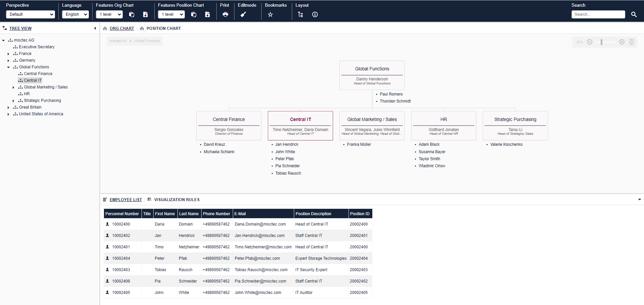Switch to the POSITION CHART tab
Viewport: 644px width, 305px height.
tap(164, 28)
